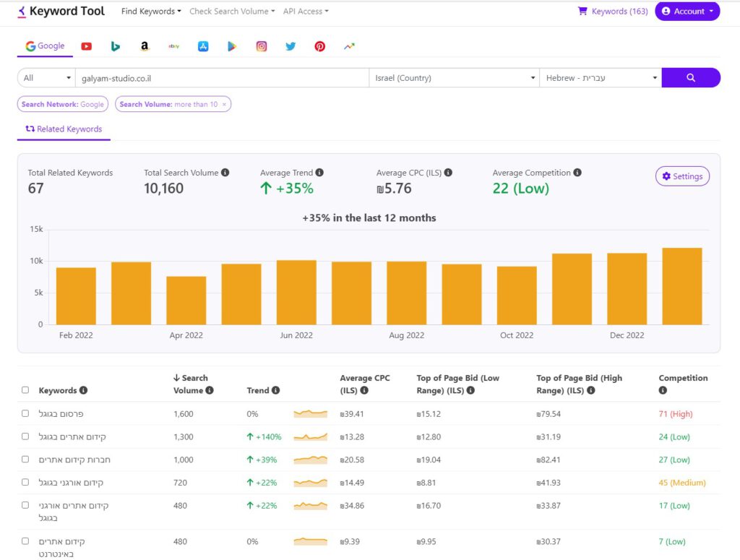
Task: Show info icon next to Keywords column
Action: click(84, 390)
